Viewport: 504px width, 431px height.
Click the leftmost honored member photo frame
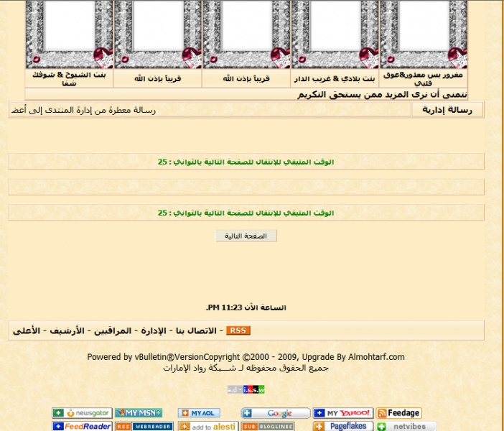70,32
